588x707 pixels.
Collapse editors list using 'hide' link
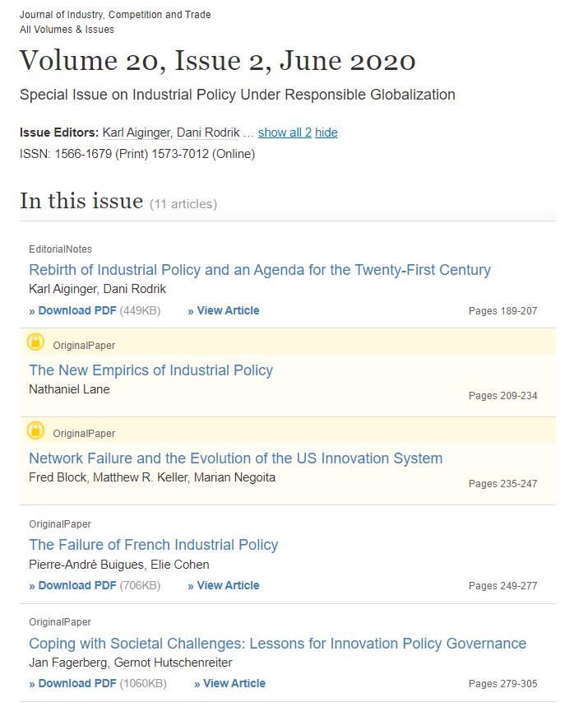tap(326, 133)
